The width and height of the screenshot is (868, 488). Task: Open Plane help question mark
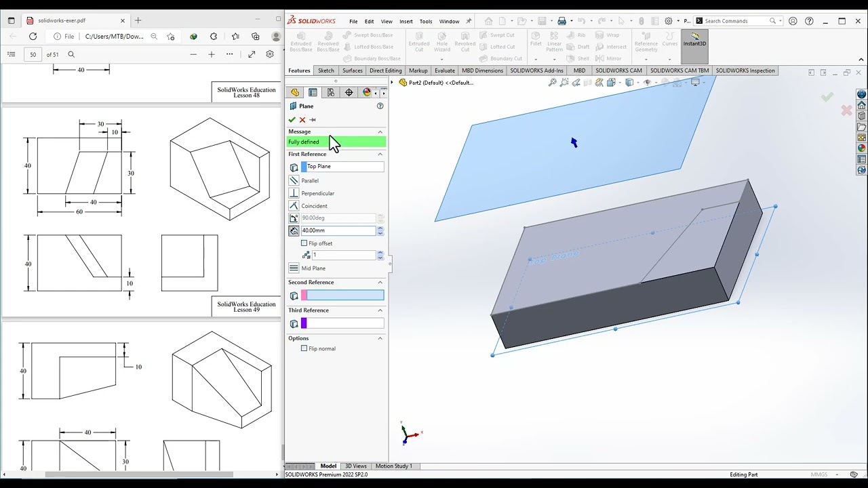(380, 106)
